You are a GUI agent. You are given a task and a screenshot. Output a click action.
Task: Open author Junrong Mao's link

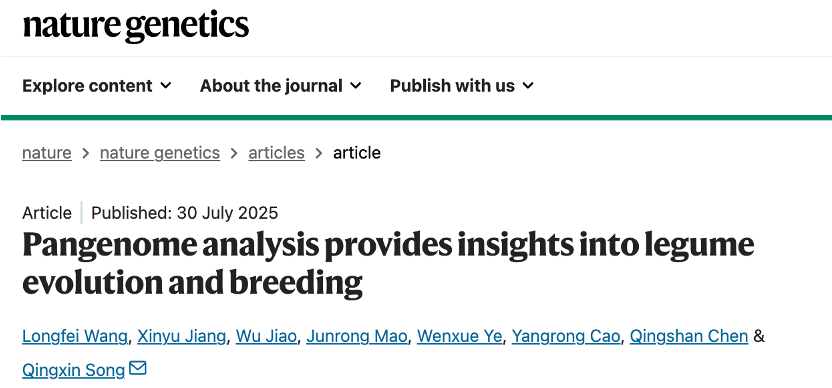tap(357, 336)
